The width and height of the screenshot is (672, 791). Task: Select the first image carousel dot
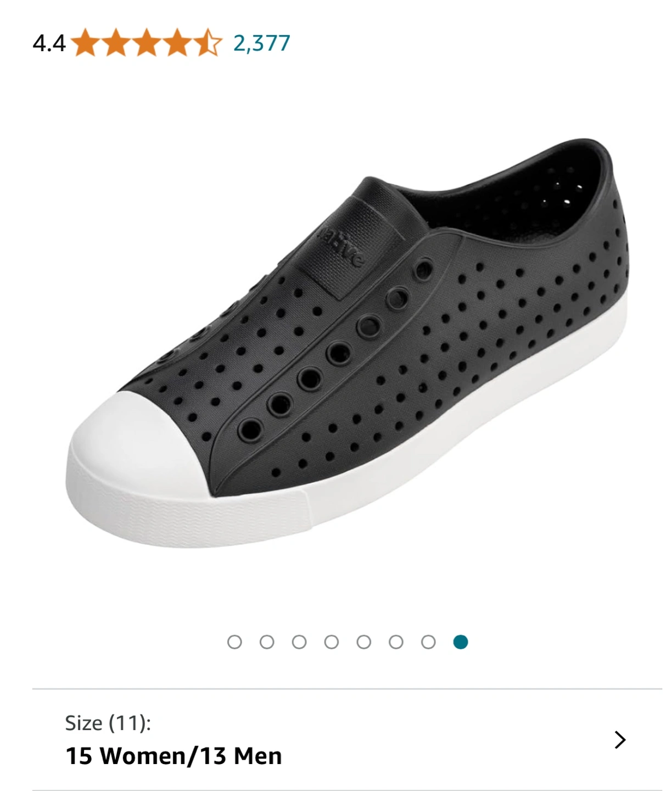coord(234,642)
